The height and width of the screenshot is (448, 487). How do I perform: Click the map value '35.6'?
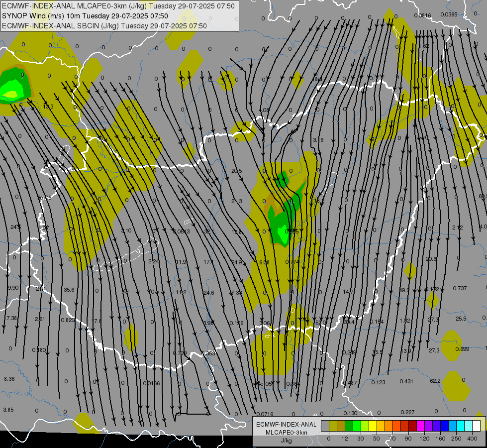tap(69, 290)
